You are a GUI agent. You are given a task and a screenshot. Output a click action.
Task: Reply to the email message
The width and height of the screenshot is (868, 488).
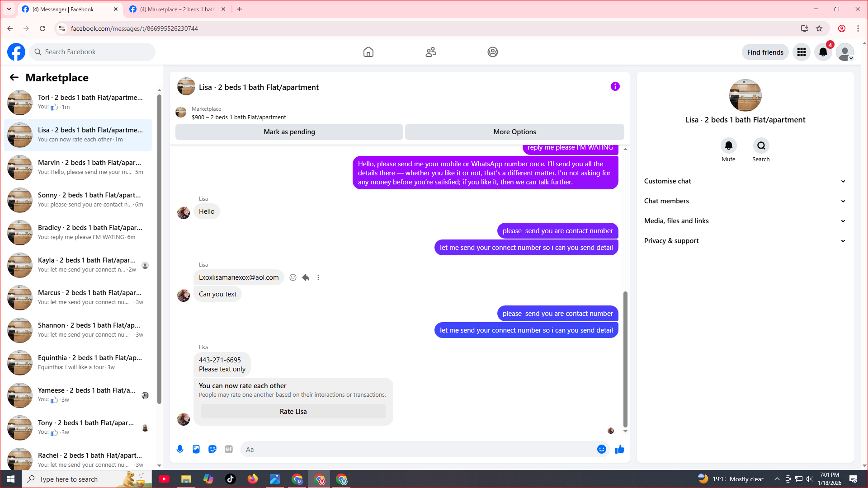click(306, 277)
